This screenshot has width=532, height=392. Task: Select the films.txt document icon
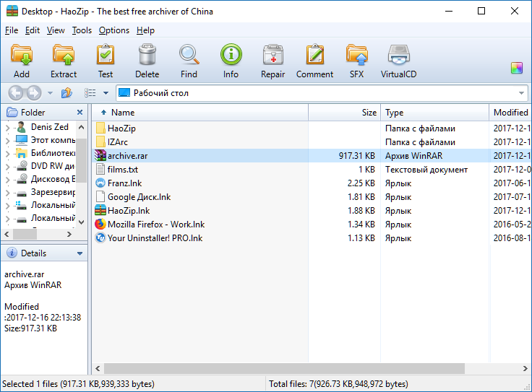(x=100, y=169)
